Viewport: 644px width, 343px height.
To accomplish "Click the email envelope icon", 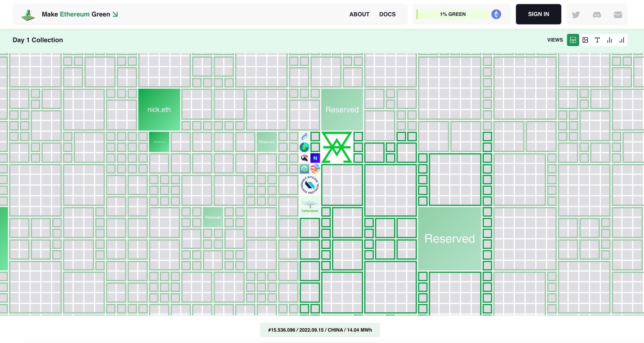I will click(x=618, y=14).
